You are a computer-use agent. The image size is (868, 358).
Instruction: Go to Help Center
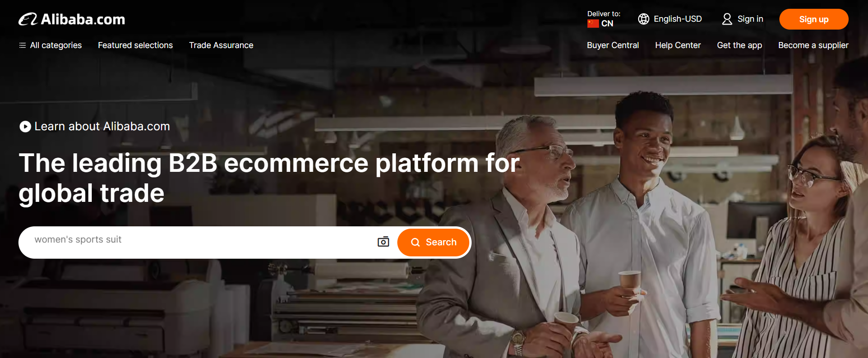pyautogui.click(x=678, y=45)
